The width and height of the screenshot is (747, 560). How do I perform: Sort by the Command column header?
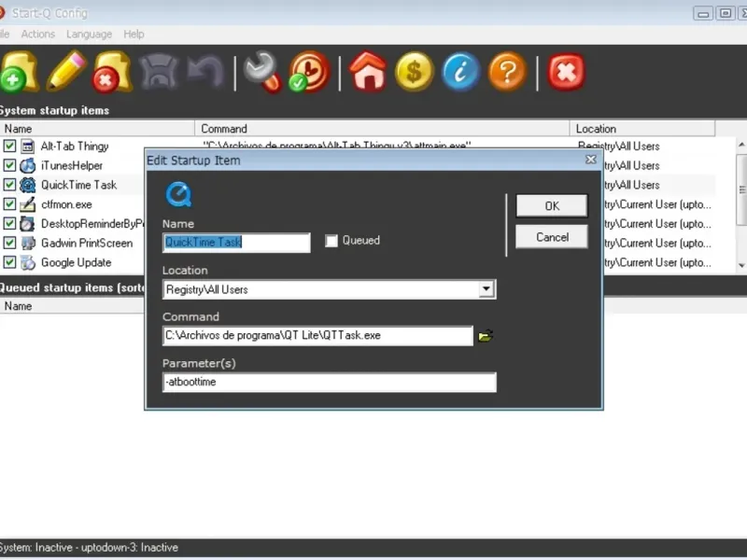[x=382, y=129]
